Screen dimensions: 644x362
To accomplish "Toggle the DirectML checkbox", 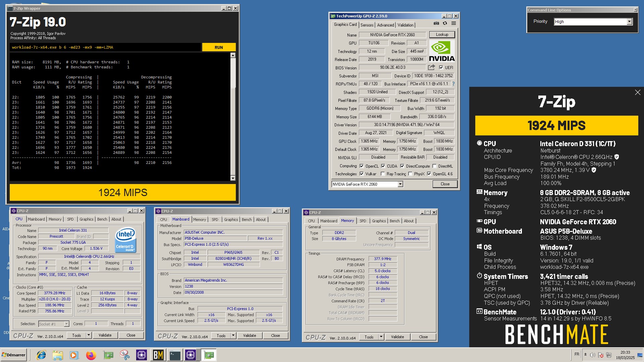I will [434, 166].
